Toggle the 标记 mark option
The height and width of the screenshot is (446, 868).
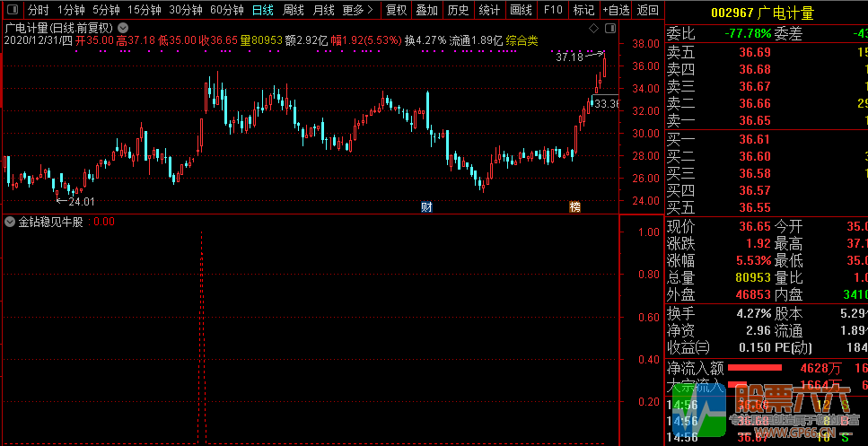[x=583, y=10]
